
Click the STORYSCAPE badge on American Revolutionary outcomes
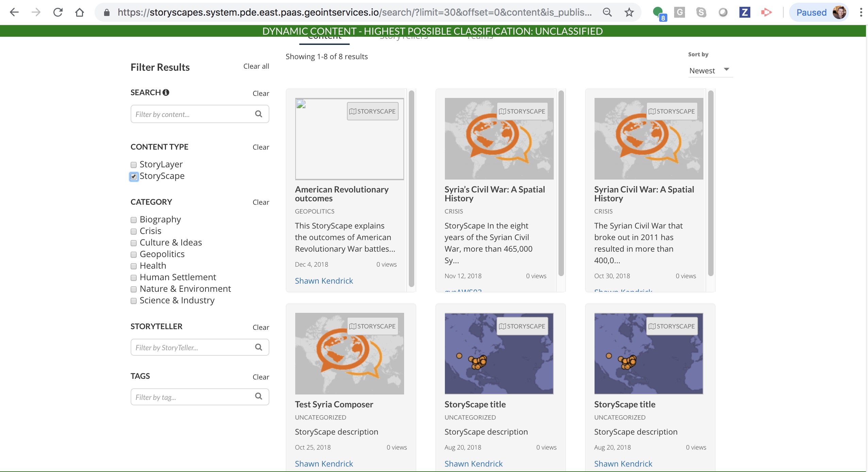coord(372,111)
